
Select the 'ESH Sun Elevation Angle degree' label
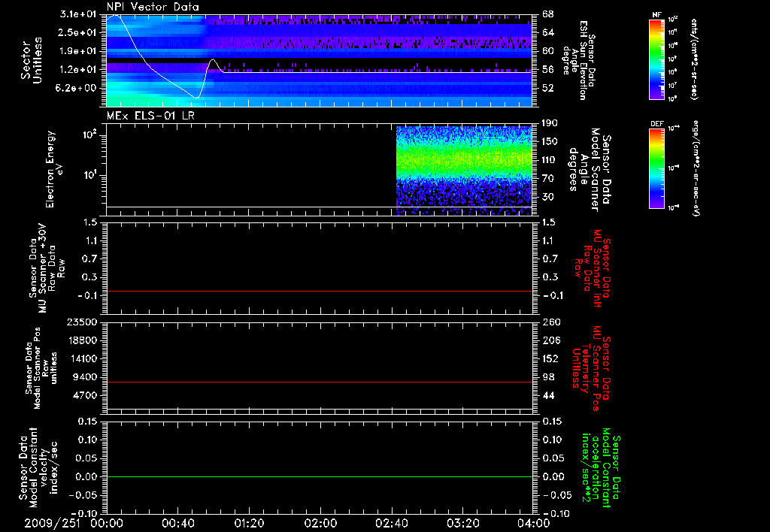coord(578,60)
